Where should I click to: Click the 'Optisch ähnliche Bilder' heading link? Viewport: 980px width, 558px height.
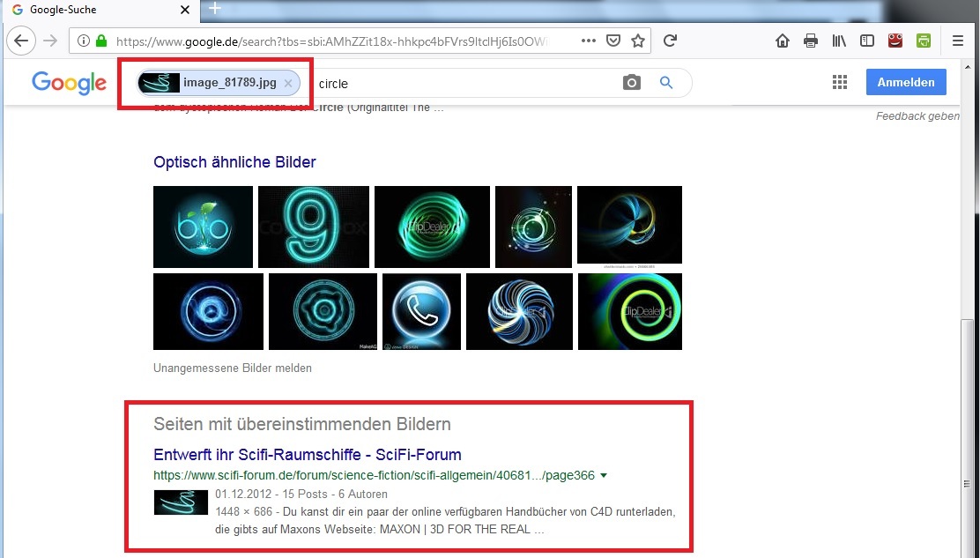point(234,162)
